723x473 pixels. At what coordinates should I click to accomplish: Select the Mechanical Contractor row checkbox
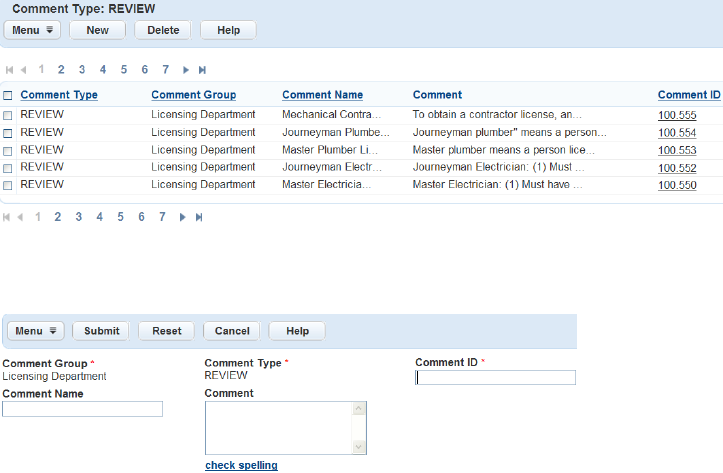click(7, 115)
